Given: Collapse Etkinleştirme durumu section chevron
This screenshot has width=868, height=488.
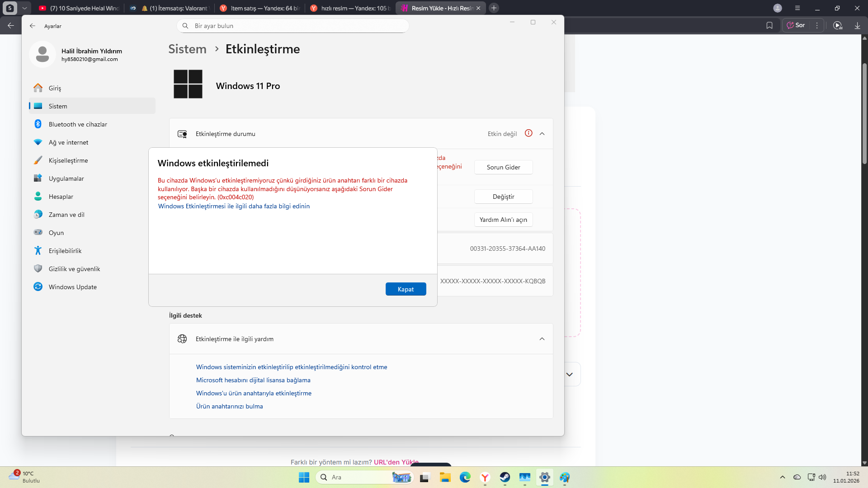Looking at the screenshot, I should click(x=542, y=134).
